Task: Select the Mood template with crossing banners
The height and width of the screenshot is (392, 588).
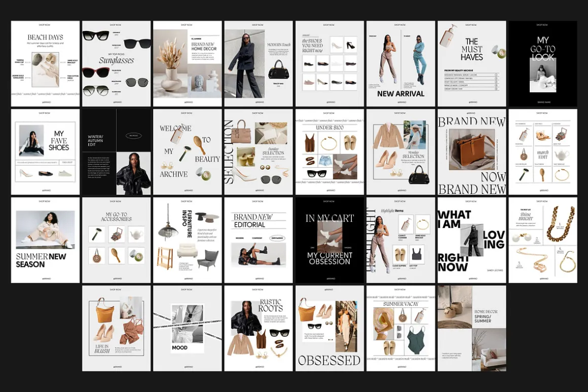Action: [x=187, y=328]
